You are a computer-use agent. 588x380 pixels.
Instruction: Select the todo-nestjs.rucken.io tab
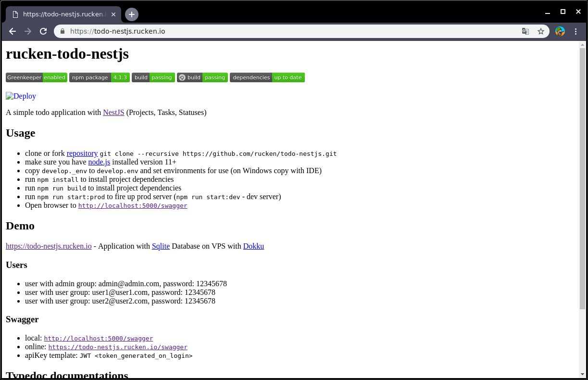pos(63,14)
